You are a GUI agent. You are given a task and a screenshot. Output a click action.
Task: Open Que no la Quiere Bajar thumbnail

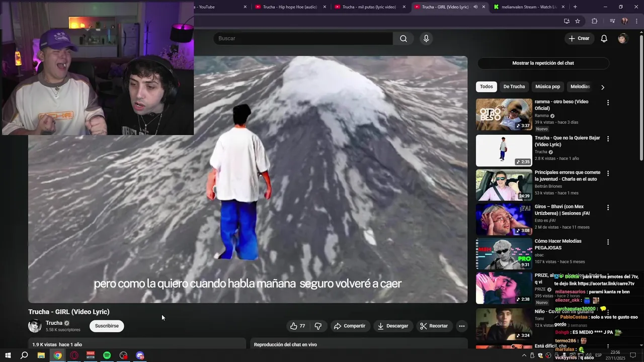coord(504,150)
